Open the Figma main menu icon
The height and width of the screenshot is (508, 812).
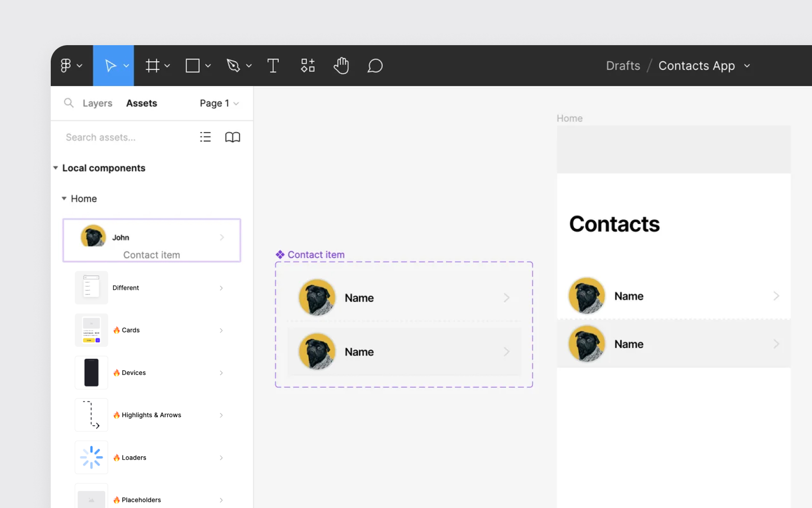(66, 66)
